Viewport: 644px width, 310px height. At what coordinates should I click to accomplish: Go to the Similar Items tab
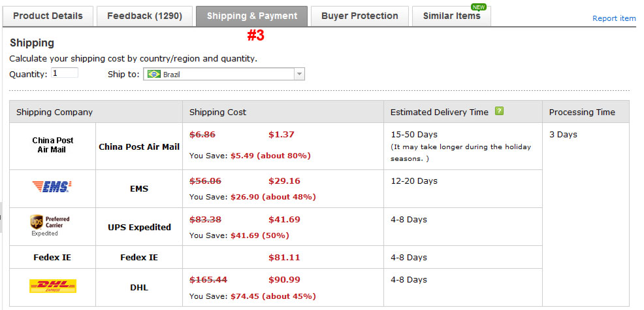451,16
